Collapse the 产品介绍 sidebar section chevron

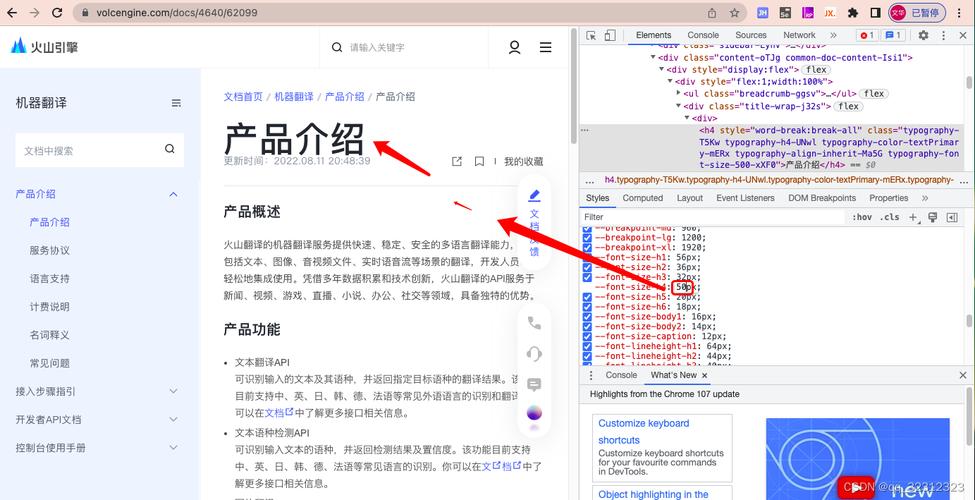pyautogui.click(x=173, y=194)
